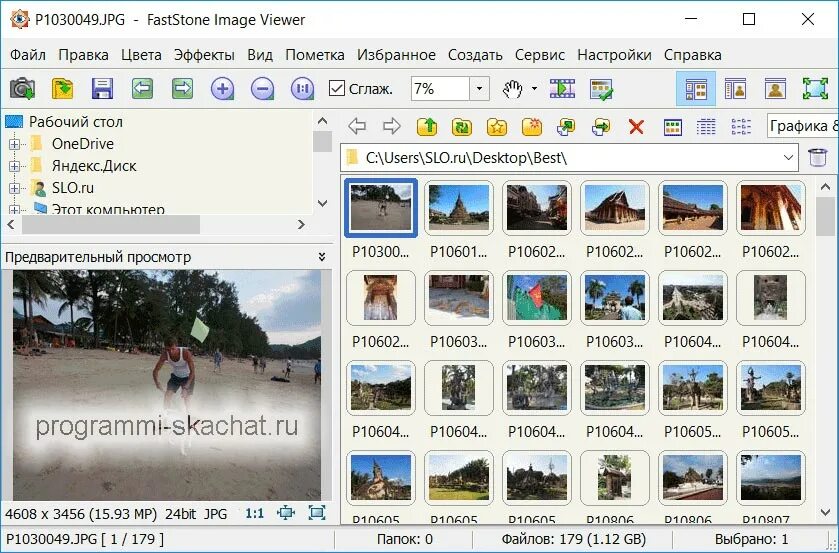Click the actual size 1:1 toolbar icon
This screenshot has width=839, height=553.
(x=302, y=88)
